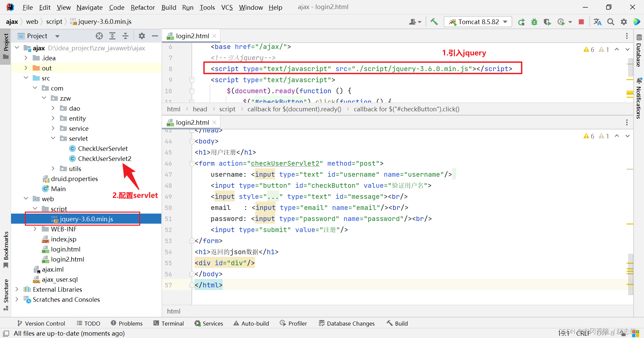Screen dimensions: 644x338
Task: Collapse all in Project panel
Action: click(125, 36)
